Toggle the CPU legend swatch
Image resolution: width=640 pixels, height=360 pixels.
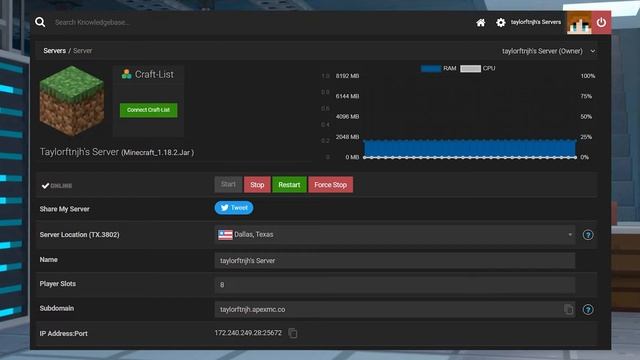(x=470, y=68)
